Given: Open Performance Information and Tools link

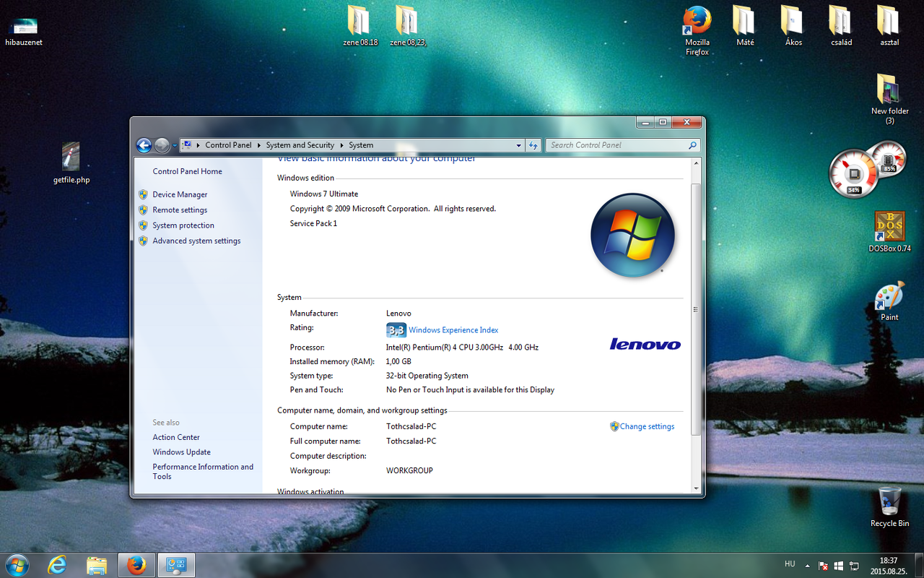Looking at the screenshot, I should coord(203,472).
